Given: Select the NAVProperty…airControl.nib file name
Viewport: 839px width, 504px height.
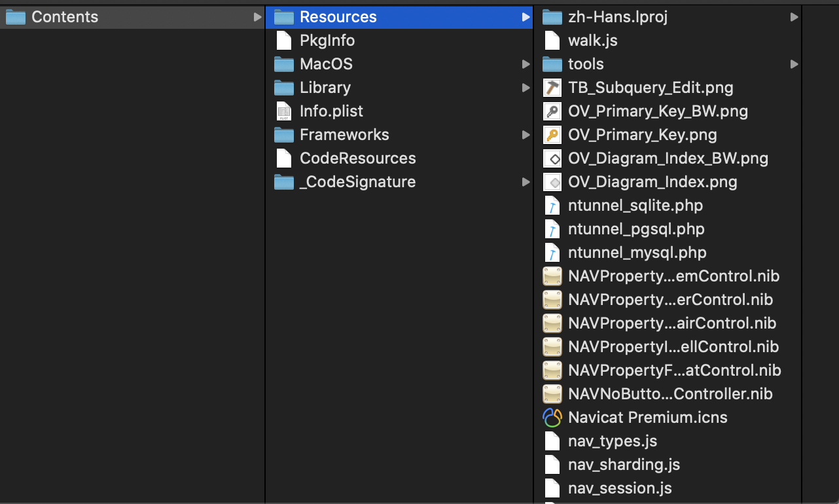Looking at the screenshot, I should pyautogui.click(x=672, y=323).
